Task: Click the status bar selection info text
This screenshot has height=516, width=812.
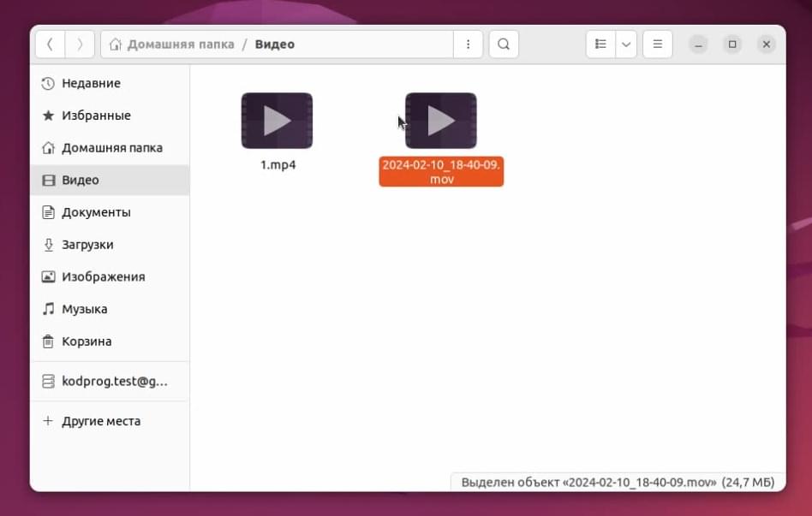Action: click(x=618, y=483)
